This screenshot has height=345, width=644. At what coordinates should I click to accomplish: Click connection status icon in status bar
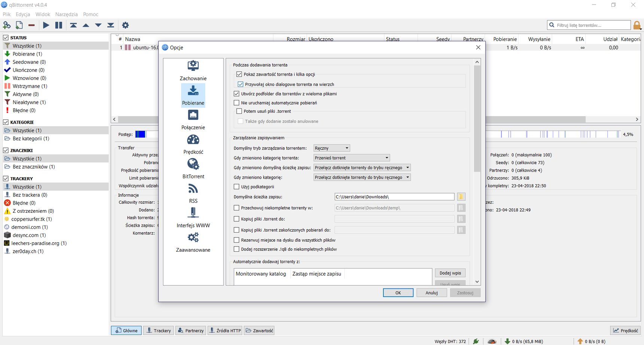click(x=476, y=341)
